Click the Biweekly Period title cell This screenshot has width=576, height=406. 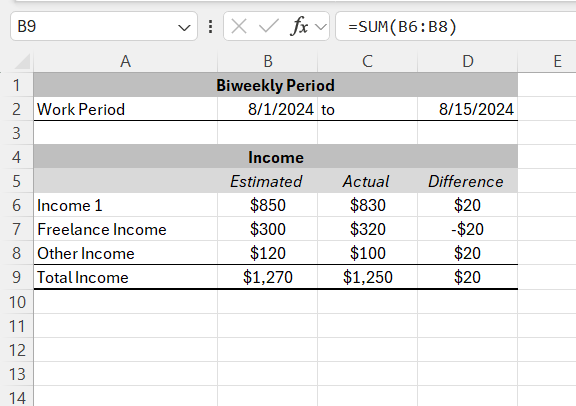pos(276,85)
